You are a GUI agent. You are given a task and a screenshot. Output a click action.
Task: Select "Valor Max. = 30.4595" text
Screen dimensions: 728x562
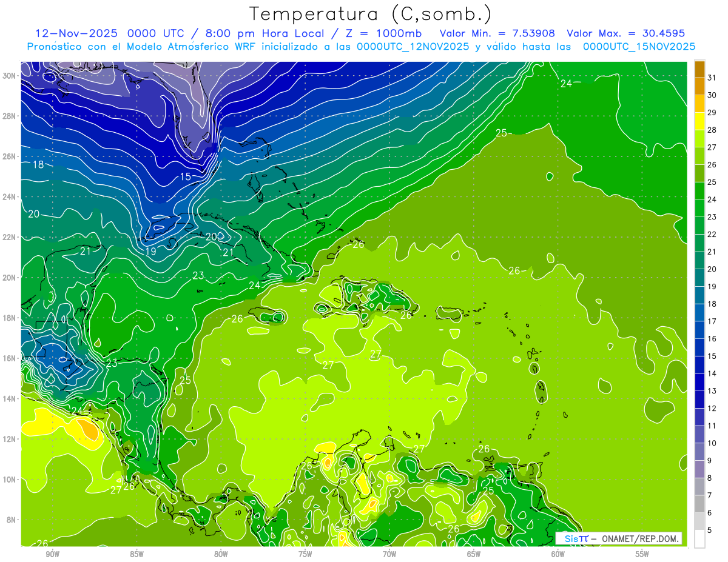(625, 33)
